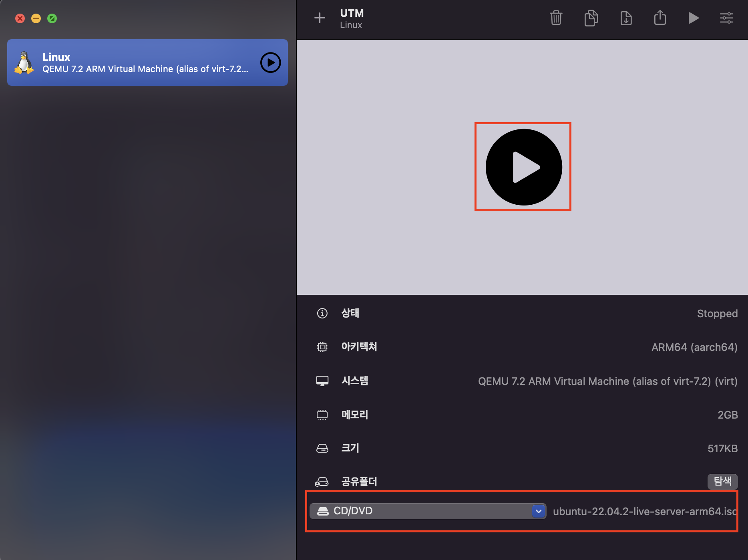
Task: Clone the VM with the duplicate icon
Action: click(591, 18)
